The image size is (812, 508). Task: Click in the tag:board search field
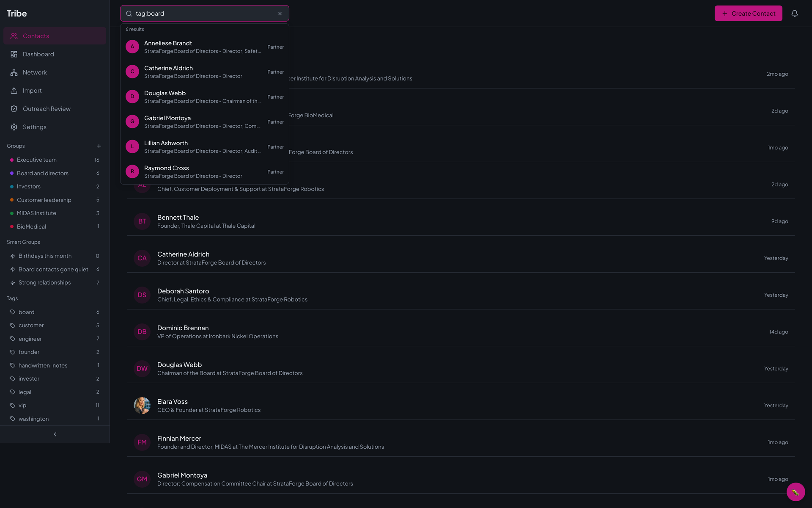205,14
